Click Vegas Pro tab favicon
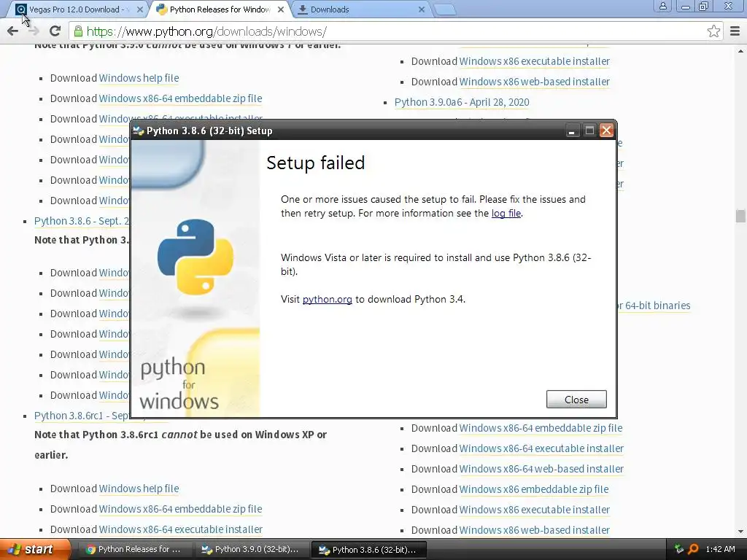The image size is (747, 560). point(20,9)
